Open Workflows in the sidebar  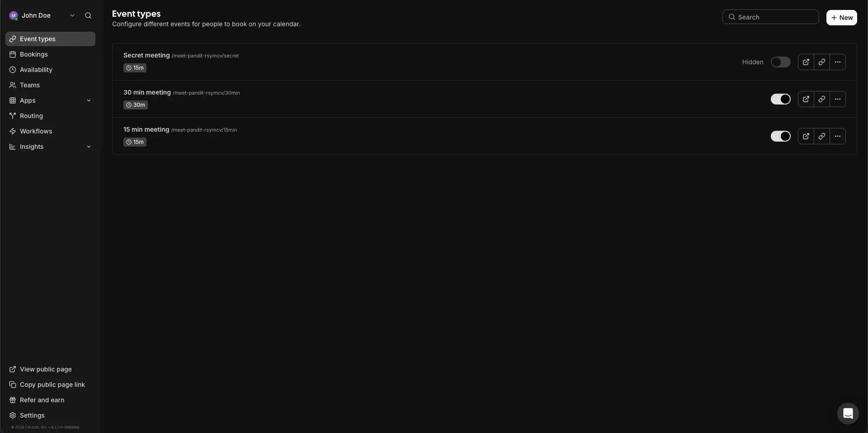point(36,131)
